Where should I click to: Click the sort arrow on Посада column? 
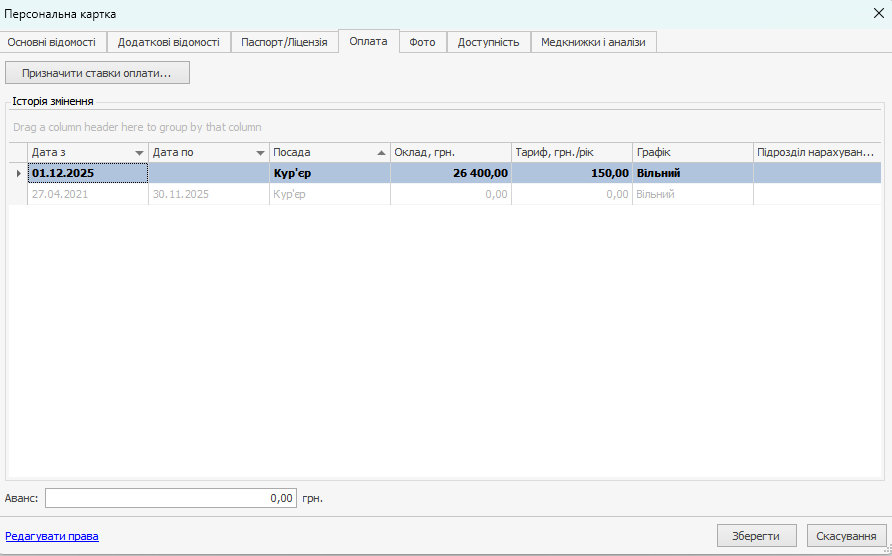[x=381, y=152]
